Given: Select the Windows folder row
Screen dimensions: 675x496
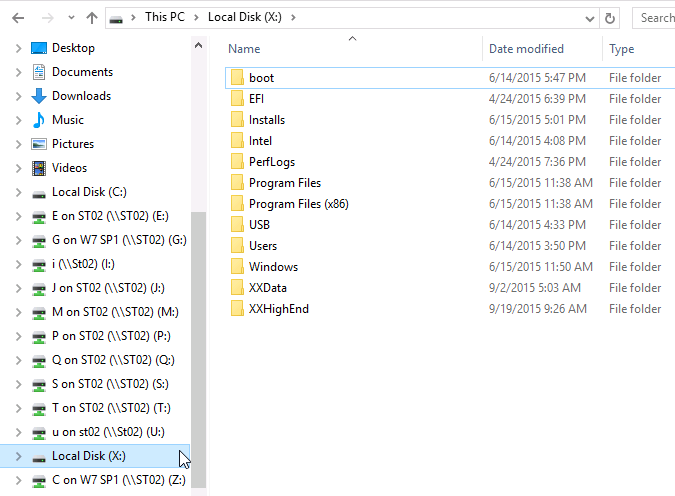Looking at the screenshot, I should 450,267.
